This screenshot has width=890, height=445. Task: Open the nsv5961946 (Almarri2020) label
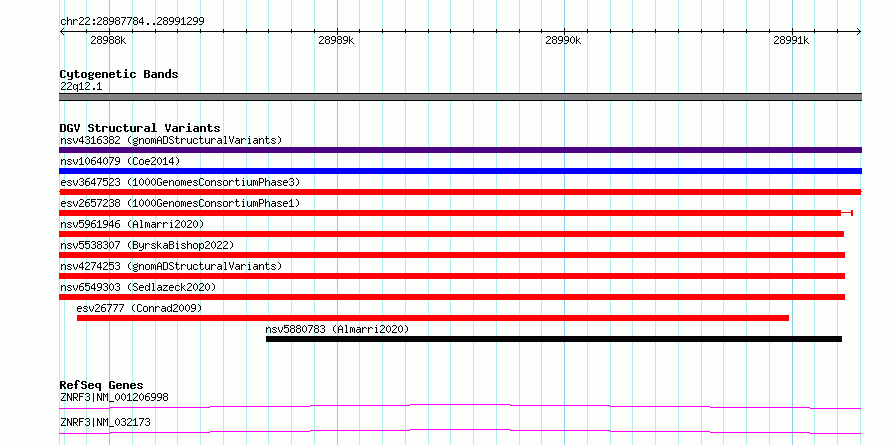(132, 224)
